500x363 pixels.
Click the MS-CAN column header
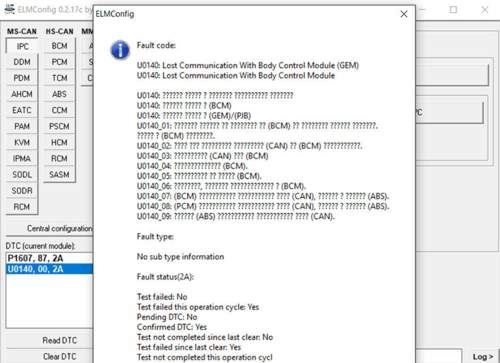tap(22, 32)
